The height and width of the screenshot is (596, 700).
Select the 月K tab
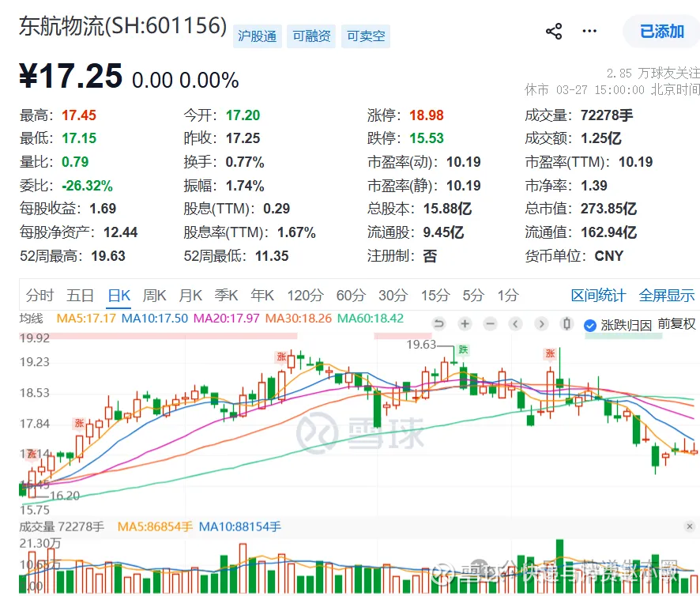[190, 296]
